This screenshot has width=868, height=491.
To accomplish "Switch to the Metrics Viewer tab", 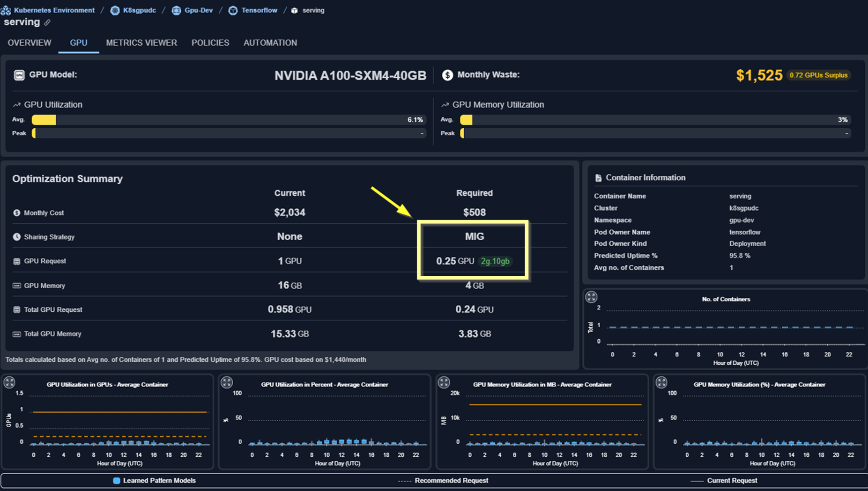I will [141, 43].
